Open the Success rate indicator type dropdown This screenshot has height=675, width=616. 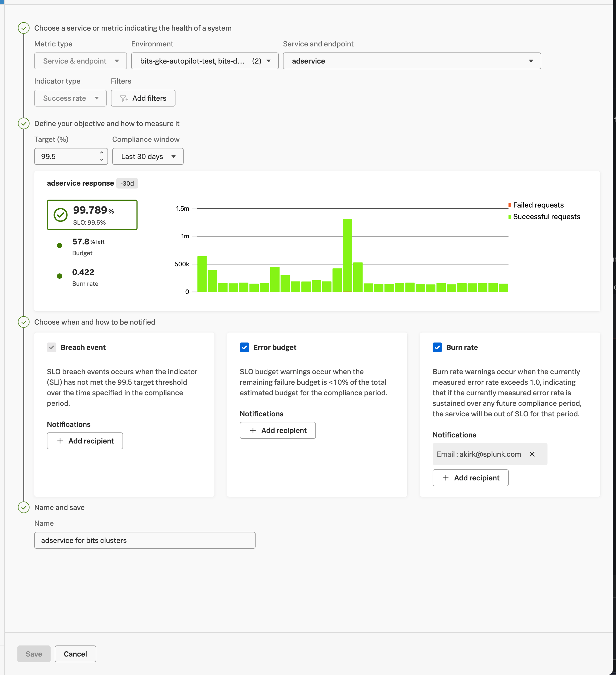coord(70,98)
